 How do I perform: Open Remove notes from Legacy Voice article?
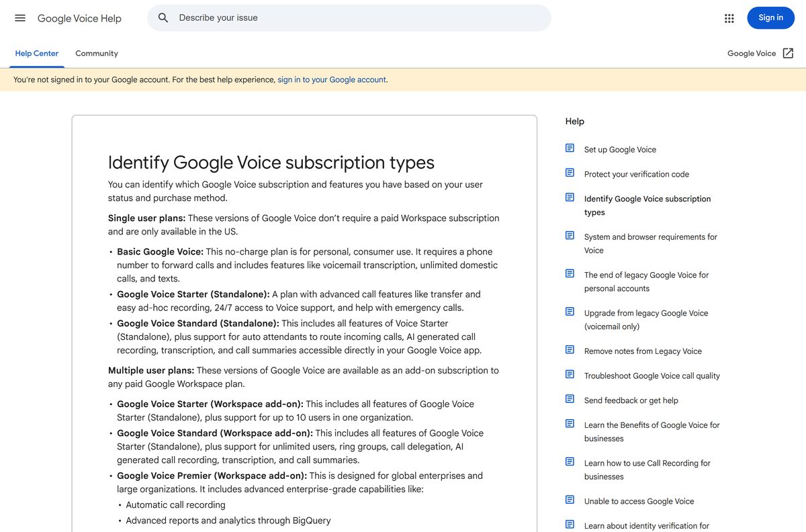[643, 351]
